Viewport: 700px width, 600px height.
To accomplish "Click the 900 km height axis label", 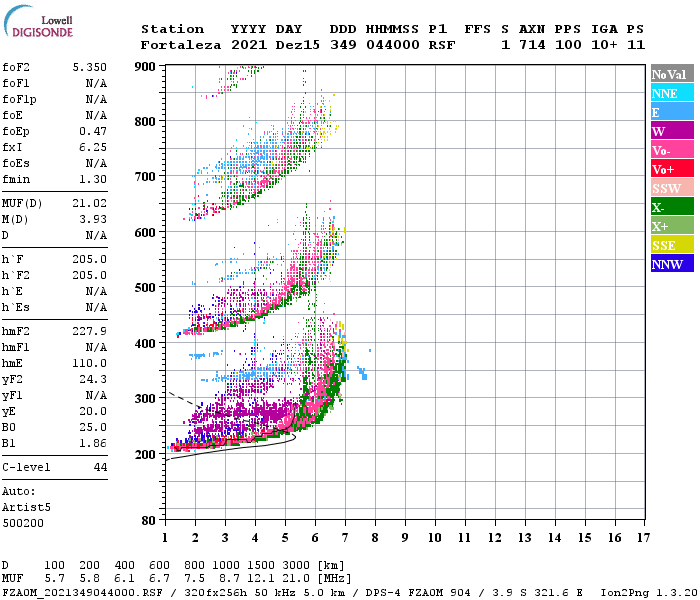I will tap(145, 67).
